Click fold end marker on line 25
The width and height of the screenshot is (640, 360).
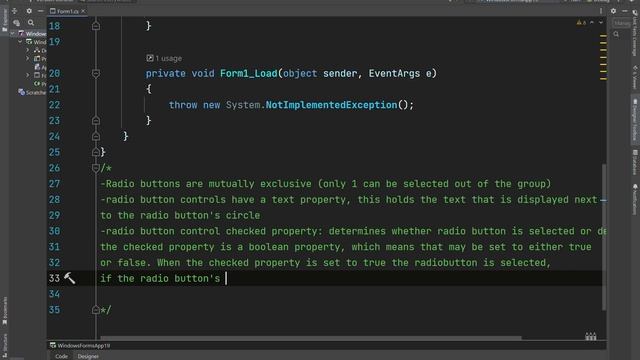point(96,152)
